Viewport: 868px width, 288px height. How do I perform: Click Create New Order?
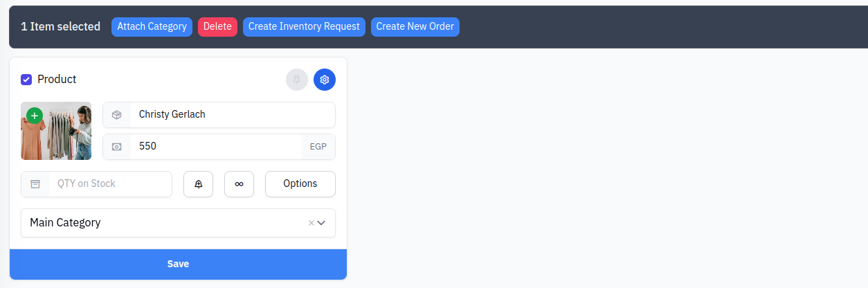[415, 27]
